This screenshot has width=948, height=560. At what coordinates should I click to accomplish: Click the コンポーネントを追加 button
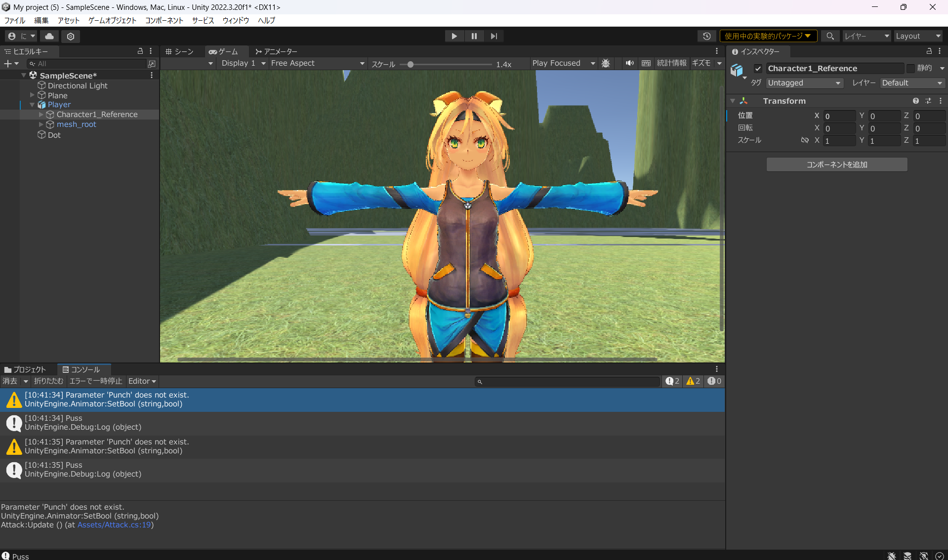836,164
